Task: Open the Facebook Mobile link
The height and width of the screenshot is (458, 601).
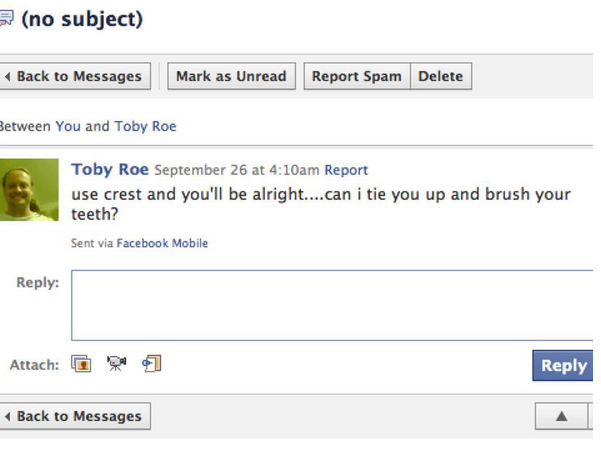Action: [x=162, y=243]
